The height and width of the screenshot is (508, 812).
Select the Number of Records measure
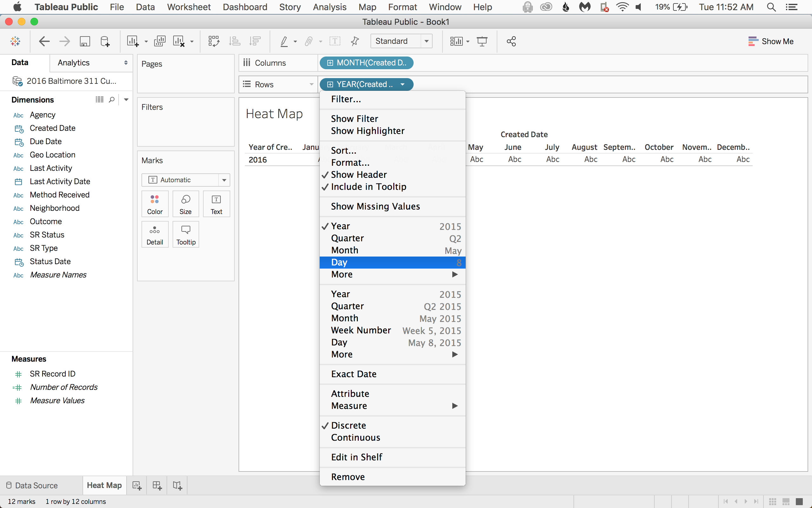click(63, 387)
